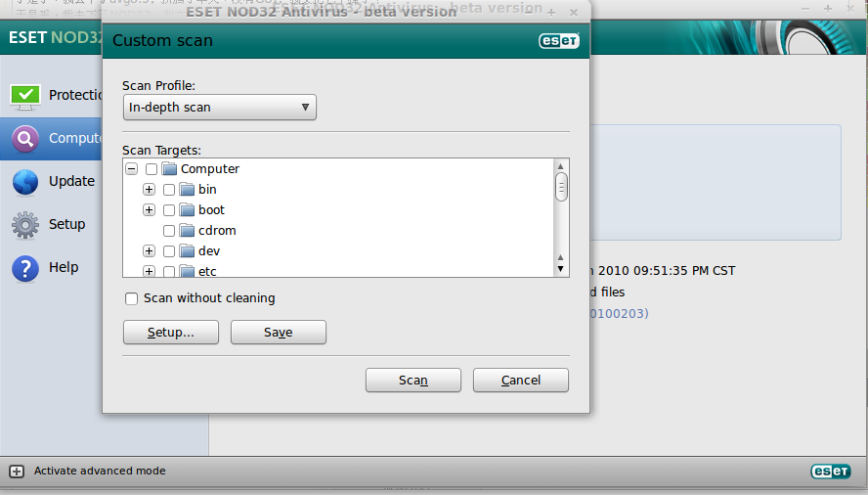Expand the dev folder node
This screenshot has width=868, height=495.
[149, 251]
